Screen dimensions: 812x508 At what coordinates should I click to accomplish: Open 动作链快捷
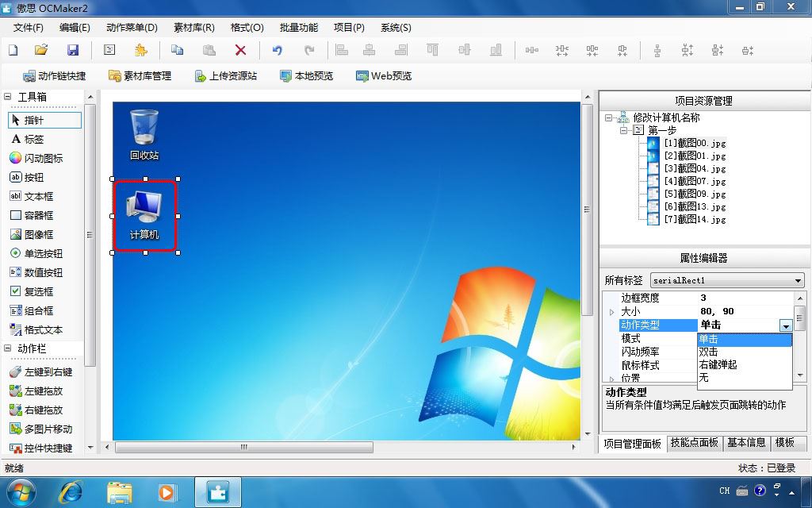(x=55, y=76)
